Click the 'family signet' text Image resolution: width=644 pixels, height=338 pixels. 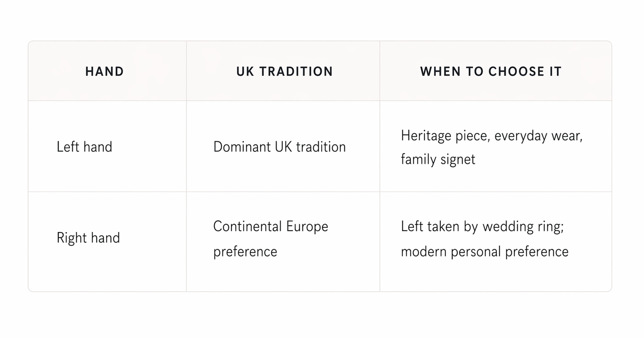(438, 160)
